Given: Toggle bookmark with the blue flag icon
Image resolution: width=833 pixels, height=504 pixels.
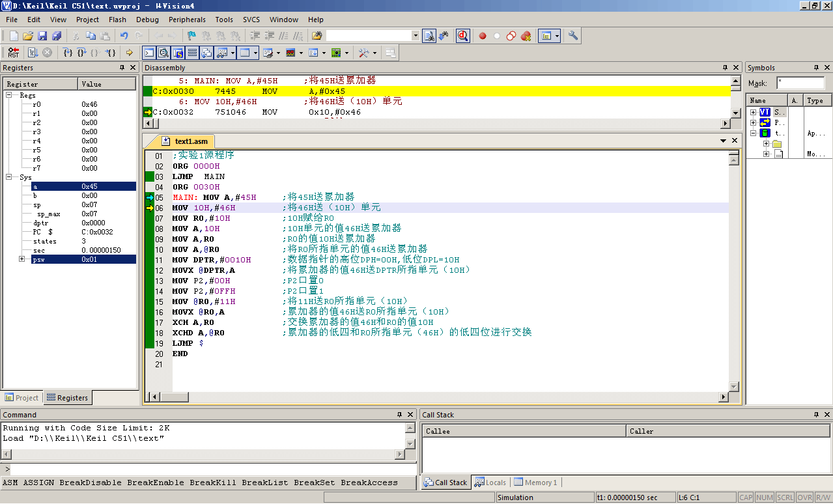Looking at the screenshot, I should pos(191,36).
